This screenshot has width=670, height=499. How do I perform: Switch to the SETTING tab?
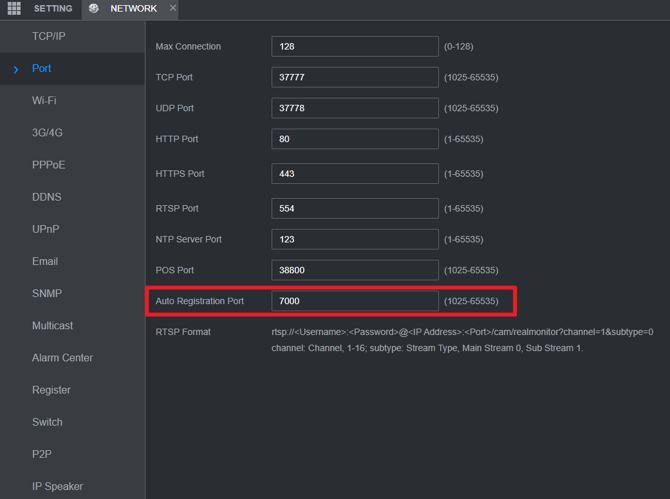pyautogui.click(x=53, y=9)
